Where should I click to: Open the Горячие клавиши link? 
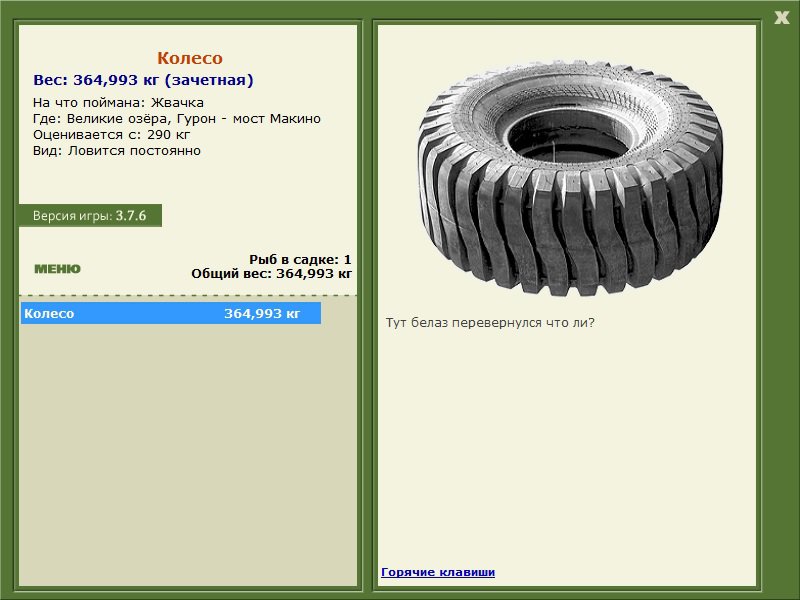pos(438,572)
